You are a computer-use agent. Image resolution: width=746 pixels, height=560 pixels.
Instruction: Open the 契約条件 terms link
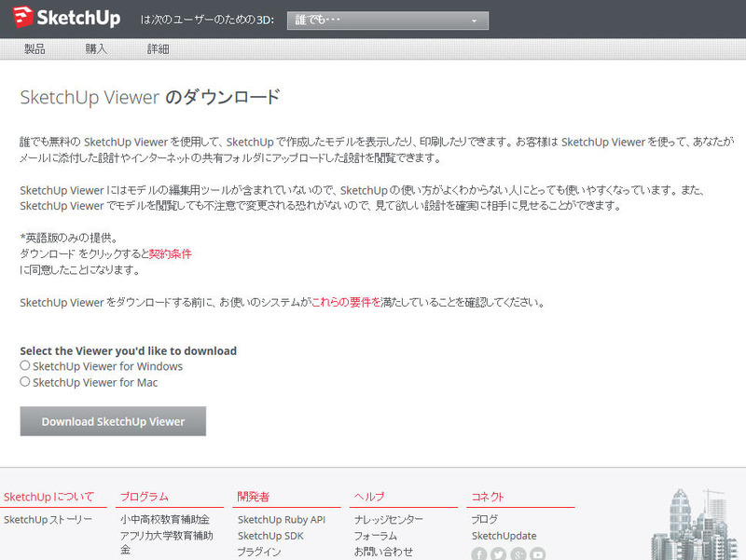pos(171,253)
